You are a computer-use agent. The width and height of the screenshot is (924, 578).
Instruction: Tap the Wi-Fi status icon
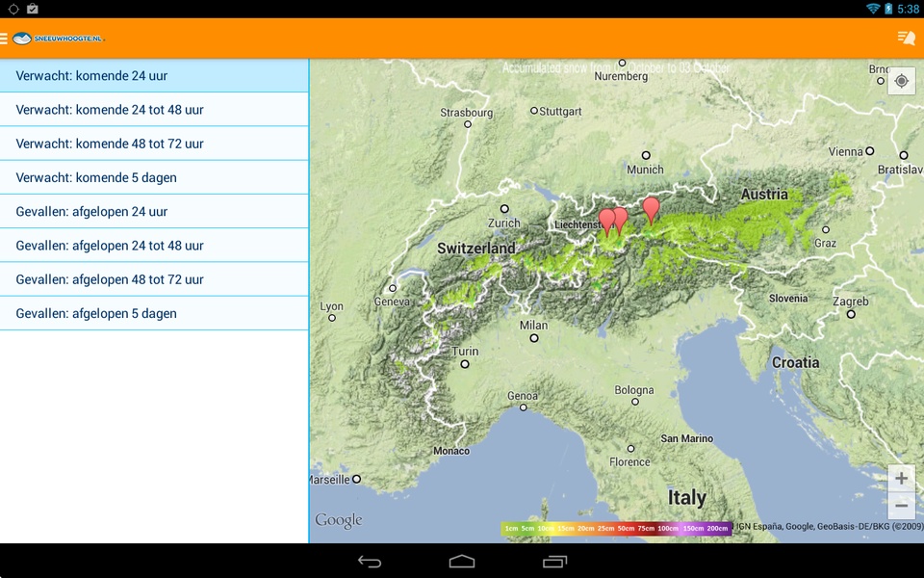[873, 9]
